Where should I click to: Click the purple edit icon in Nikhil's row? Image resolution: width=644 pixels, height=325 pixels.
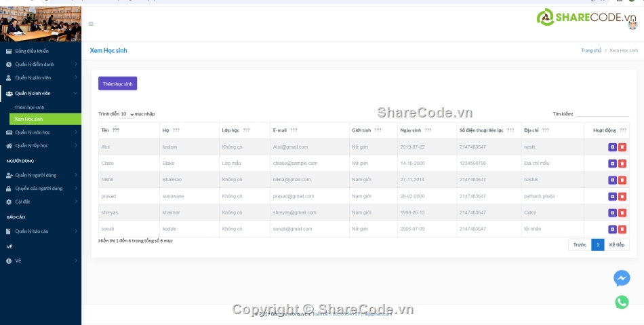click(x=612, y=180)
